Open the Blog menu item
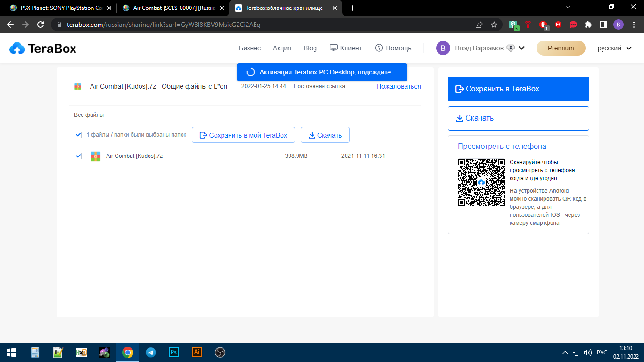 pyautogui.click(x=310, y=48)
